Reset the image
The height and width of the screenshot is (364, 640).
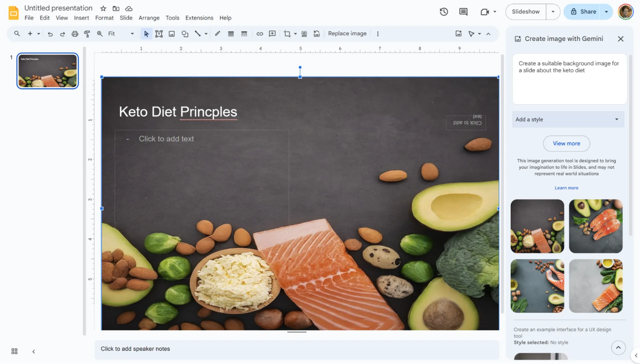tap(317, 34)
